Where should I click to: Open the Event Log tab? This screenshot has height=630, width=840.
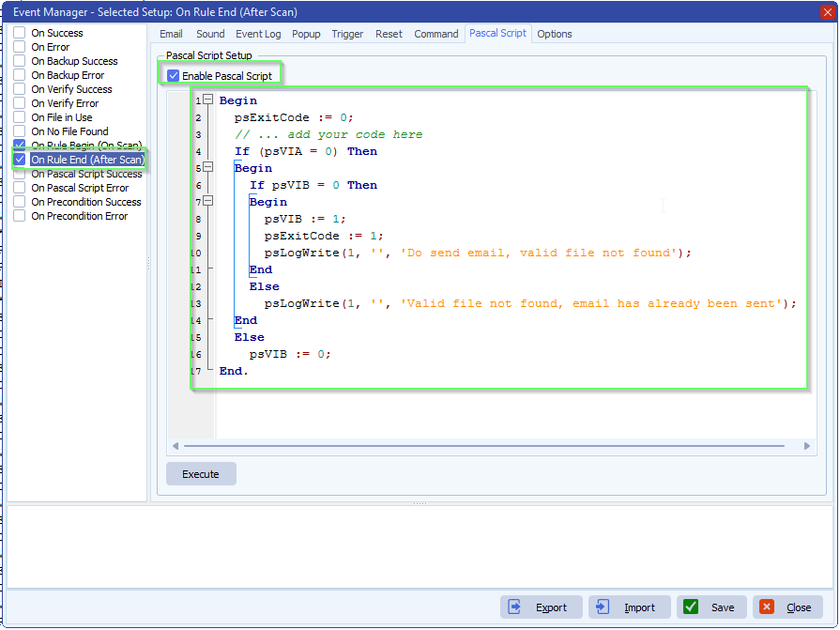pos(258,34)
